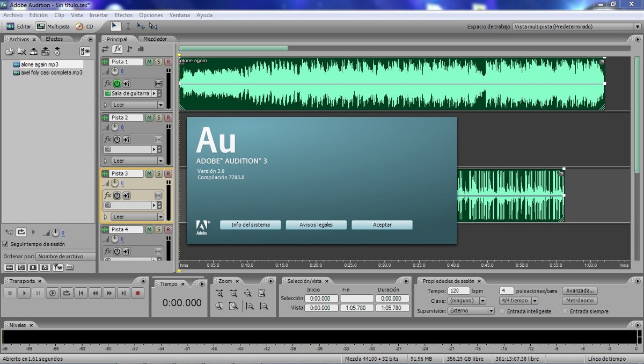Click the close-files icon in Archivos panel
This screenshot has width=644, height=364.
click(x=21, y=52)
